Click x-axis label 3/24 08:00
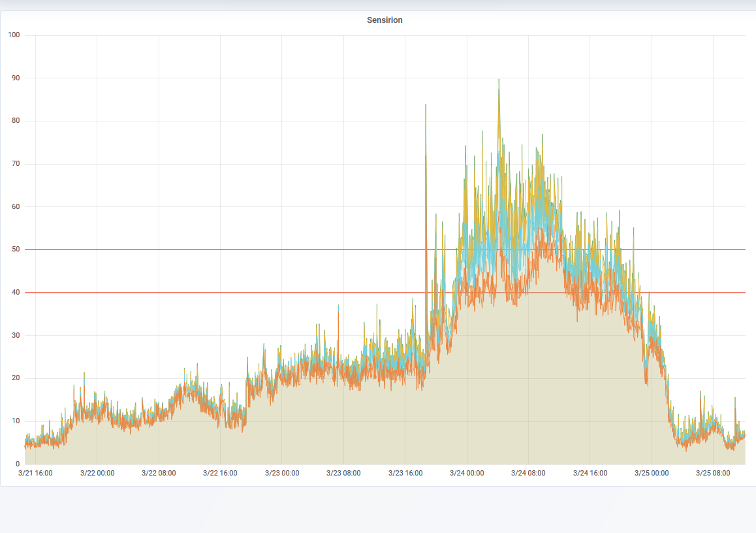Screen dimensions: 756x533 [x=528, y=473]
